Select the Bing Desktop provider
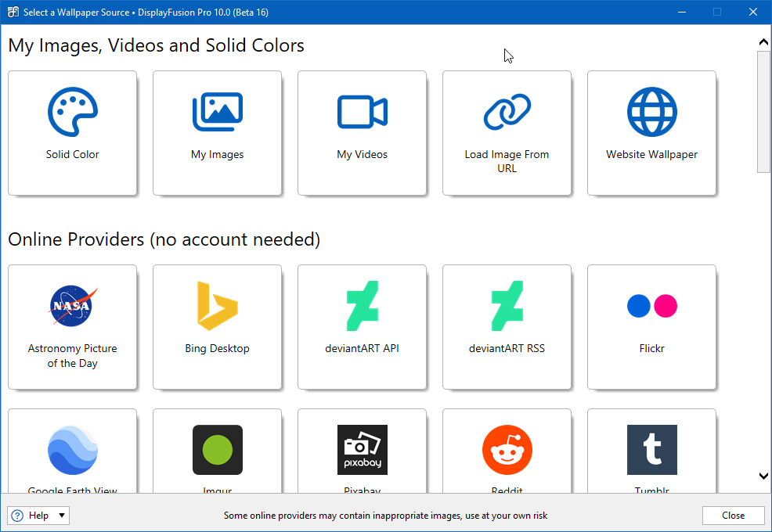 (217, 327)
